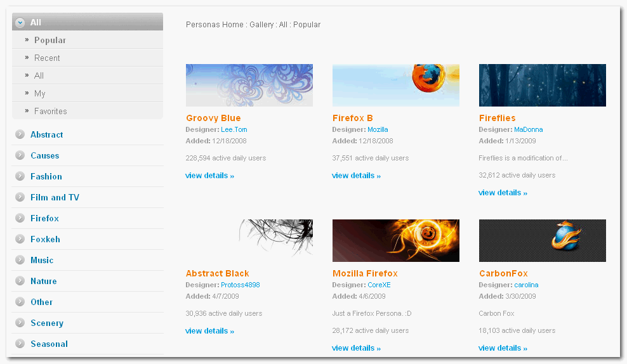Click the arrow icon beside Music

(x=20, y=260)
